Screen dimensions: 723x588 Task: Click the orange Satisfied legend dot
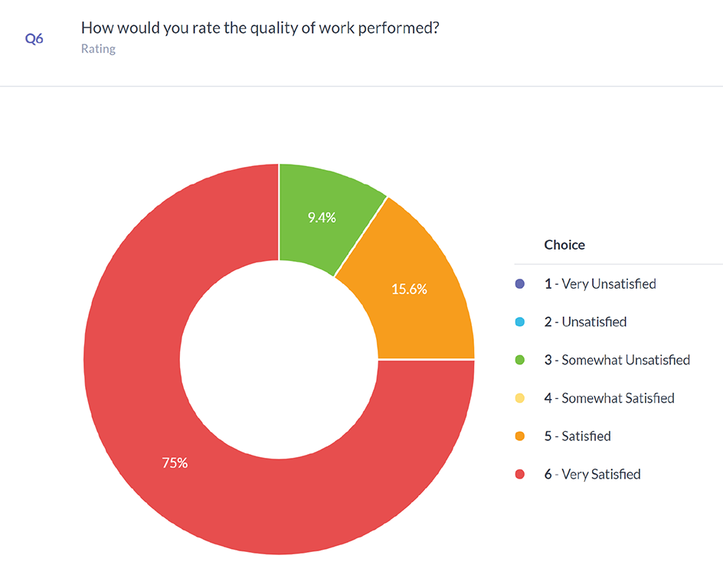(x=521, y=436)
